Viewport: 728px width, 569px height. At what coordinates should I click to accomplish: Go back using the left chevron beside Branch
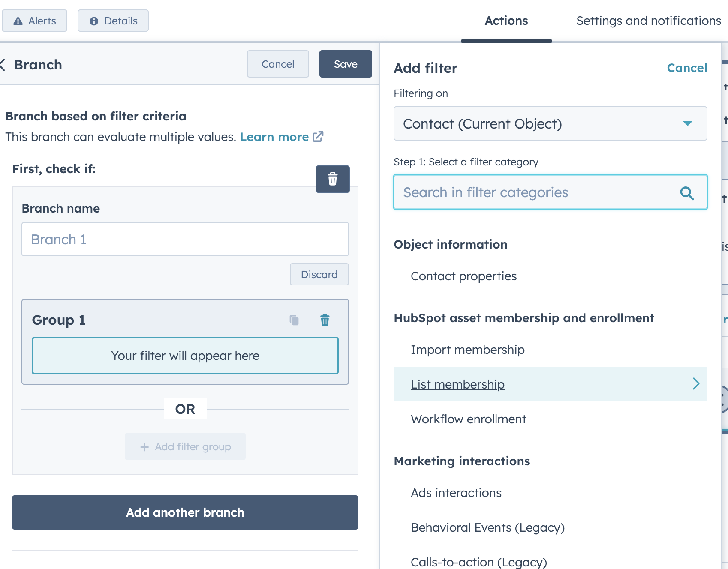[3, 64]
